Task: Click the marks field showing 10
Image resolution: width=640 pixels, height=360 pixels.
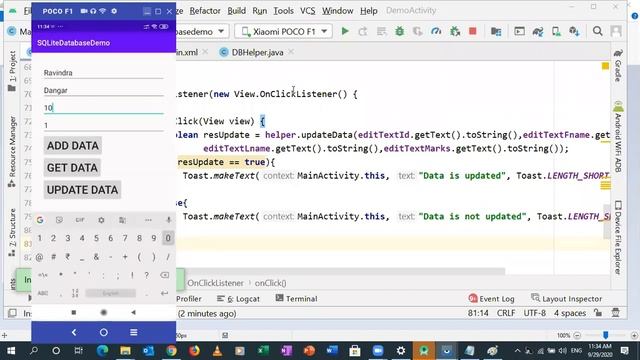Action: coord(104,108)
